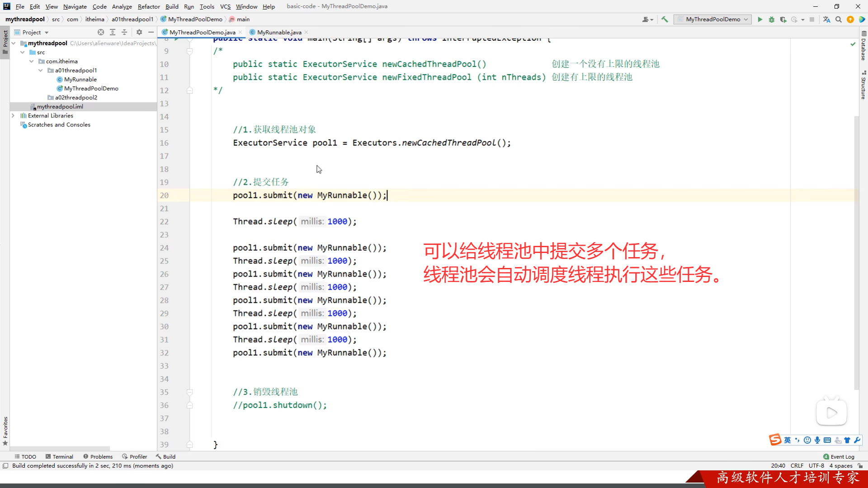Toggle fold marker at line 9 comment
This screenshot has width=868, height=488.
190,51
